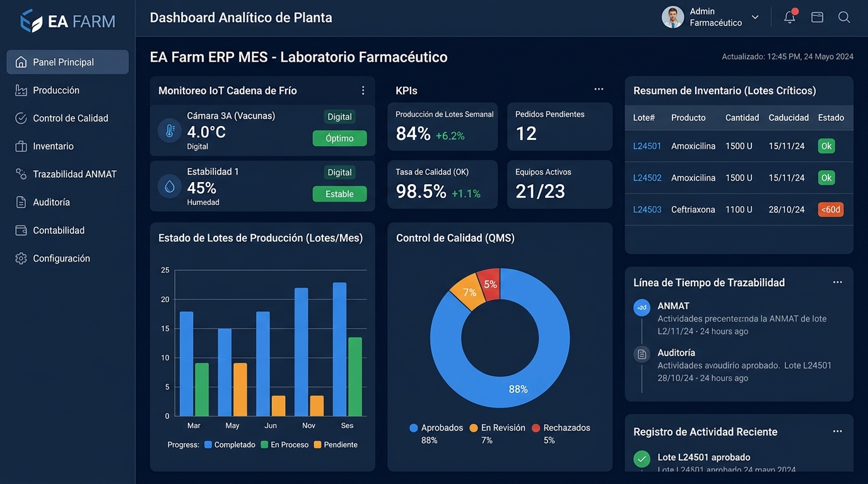
Task: Click Ok status badge for L24501
Action: click(x=826, y=146)
